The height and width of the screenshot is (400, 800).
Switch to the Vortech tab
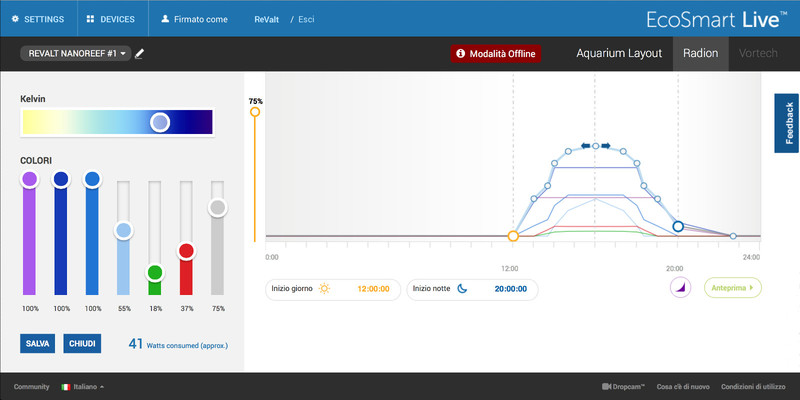pos(758,54)
